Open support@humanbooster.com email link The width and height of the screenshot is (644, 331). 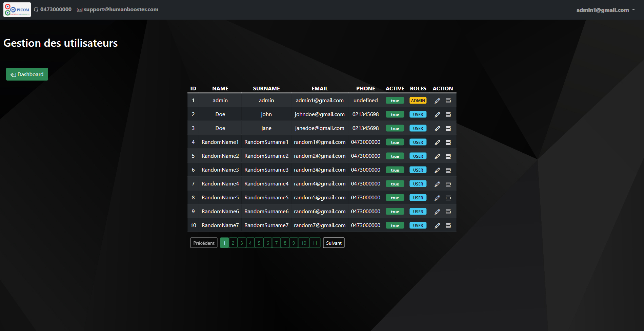[121, 9]
